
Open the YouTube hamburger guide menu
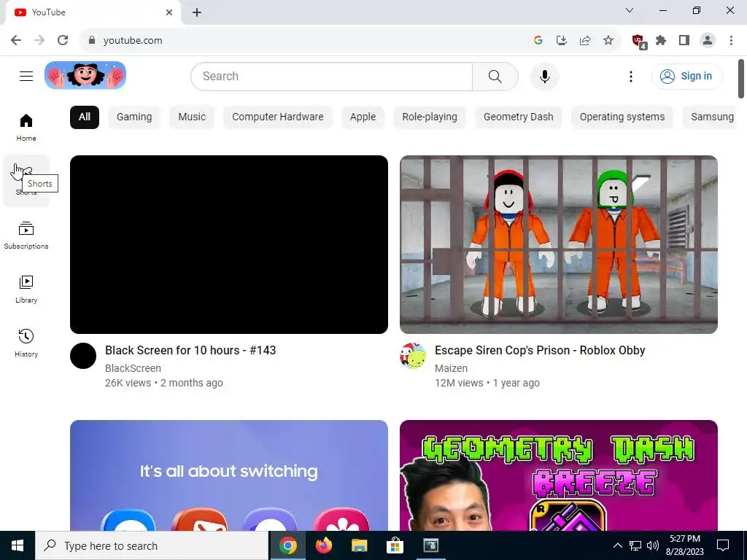[26, 76]
